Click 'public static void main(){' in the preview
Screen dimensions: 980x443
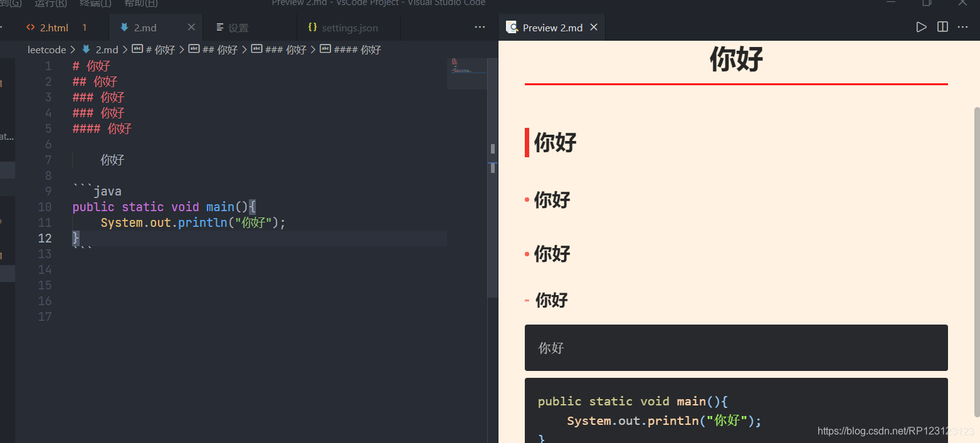click(633, 401)
